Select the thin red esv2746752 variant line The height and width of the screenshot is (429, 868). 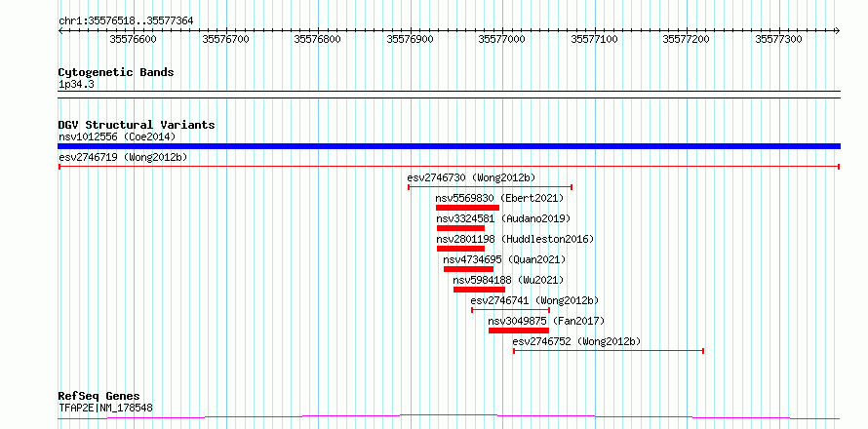click(609, 351)
